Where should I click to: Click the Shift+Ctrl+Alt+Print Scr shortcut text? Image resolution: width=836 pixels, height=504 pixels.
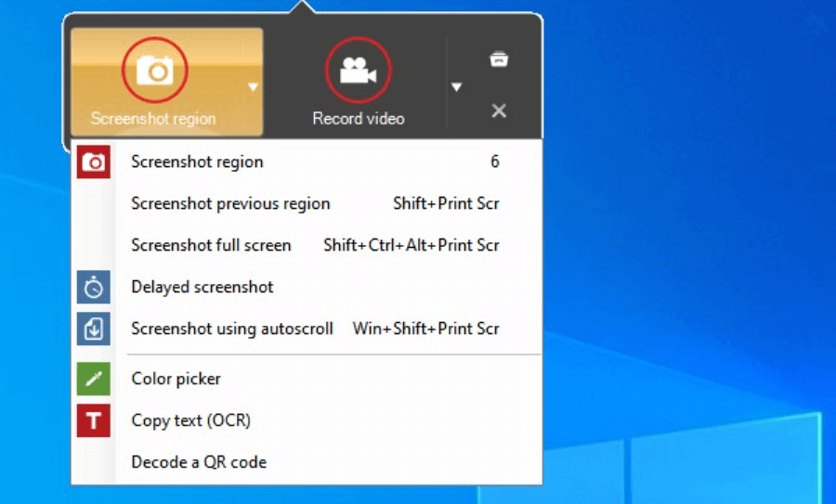(411, 245)
